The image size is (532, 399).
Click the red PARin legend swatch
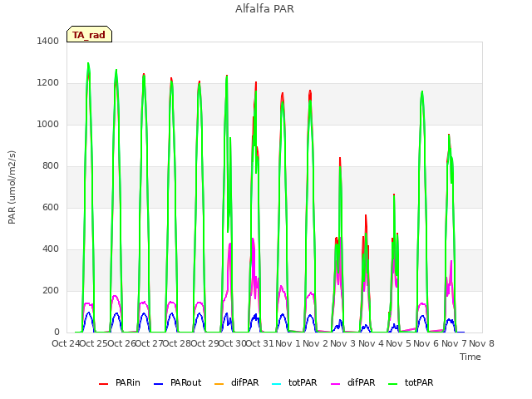[x=103, y=384]
